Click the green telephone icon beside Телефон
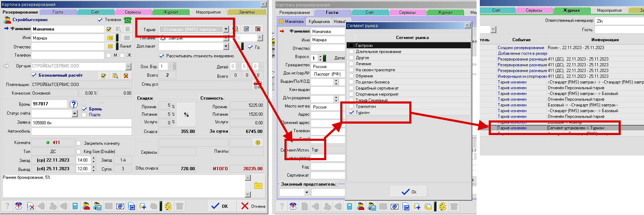The width and height of the screenshot is (644, 215). tap(127, 20)
